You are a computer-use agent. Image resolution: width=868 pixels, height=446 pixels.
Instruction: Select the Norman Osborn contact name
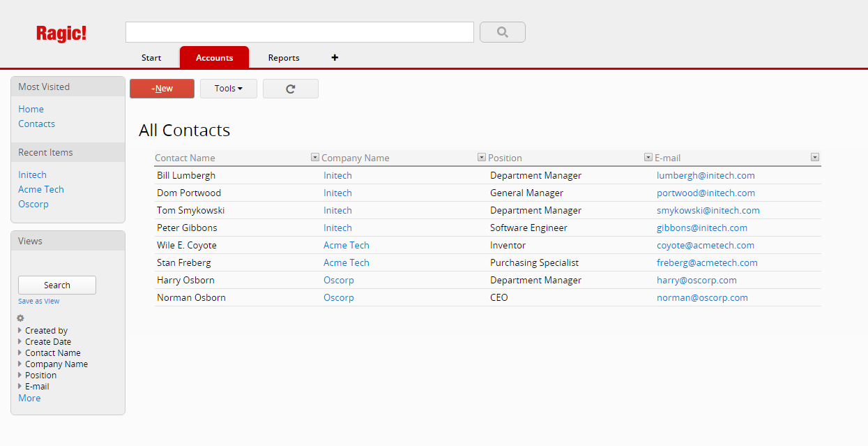pos(191,298)
